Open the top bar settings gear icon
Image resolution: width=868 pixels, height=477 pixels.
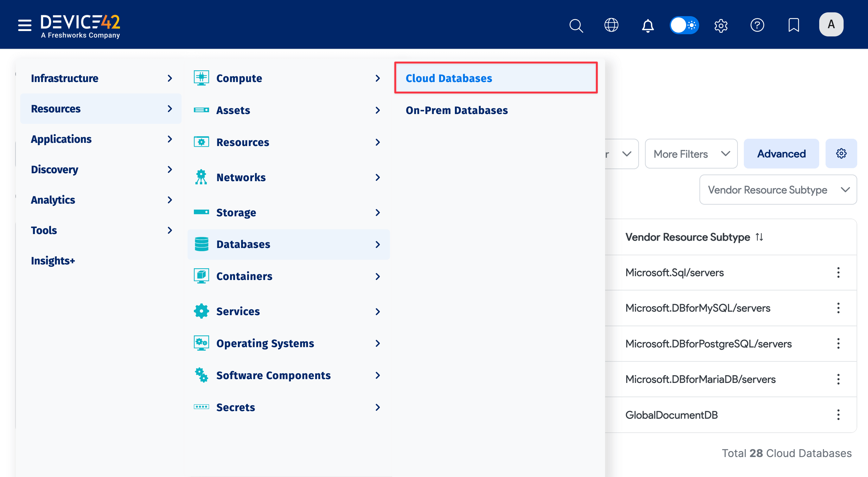pyautogui.click(x=721, y=25)
